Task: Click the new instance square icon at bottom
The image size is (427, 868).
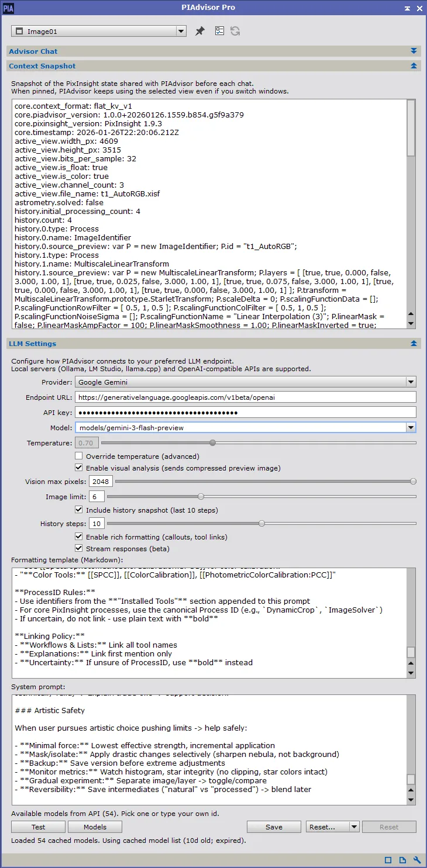Action: (388, 860)
